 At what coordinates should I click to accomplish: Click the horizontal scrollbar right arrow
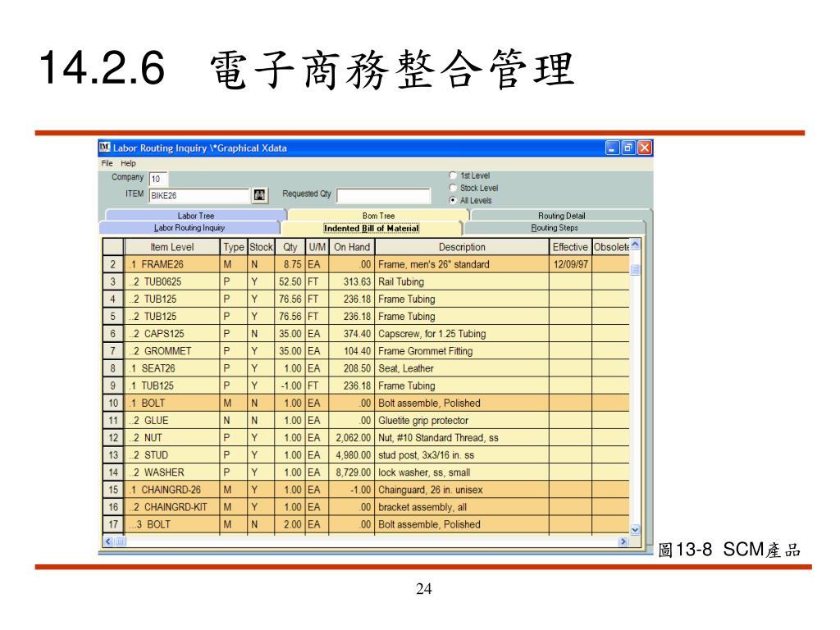point(623,541)
